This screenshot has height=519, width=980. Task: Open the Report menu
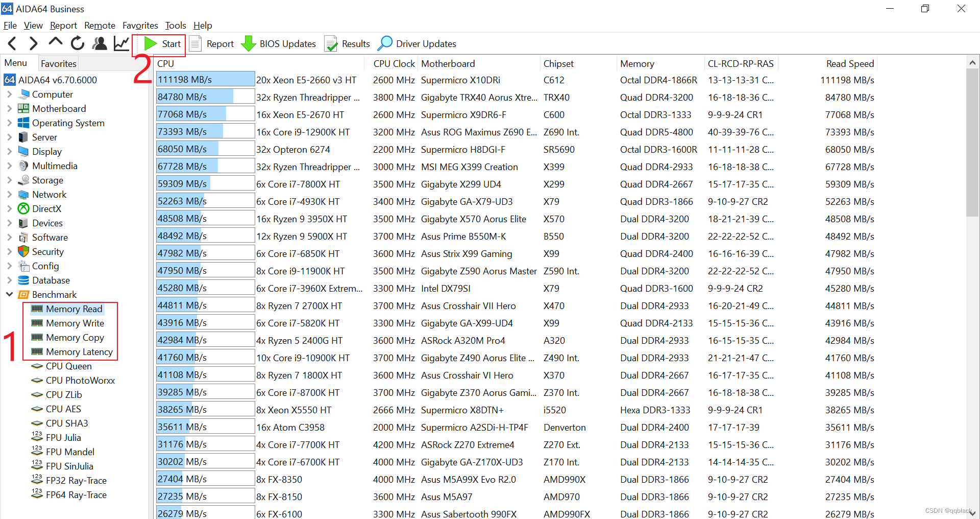click(63, 26)
